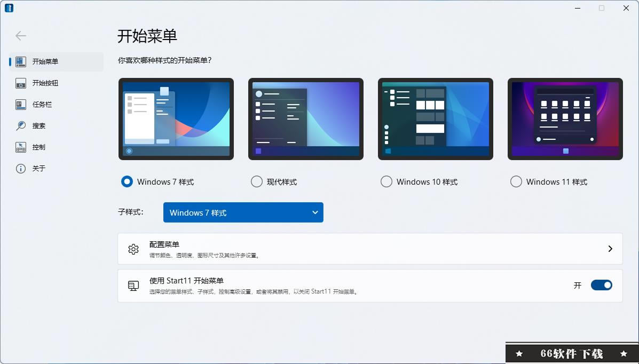Image resolution: width=639 pixels, height=364 pixels.
Task: Click the Windows 10 style preview thumbnail
Action: pyautogui.click(x=436, y=119)
